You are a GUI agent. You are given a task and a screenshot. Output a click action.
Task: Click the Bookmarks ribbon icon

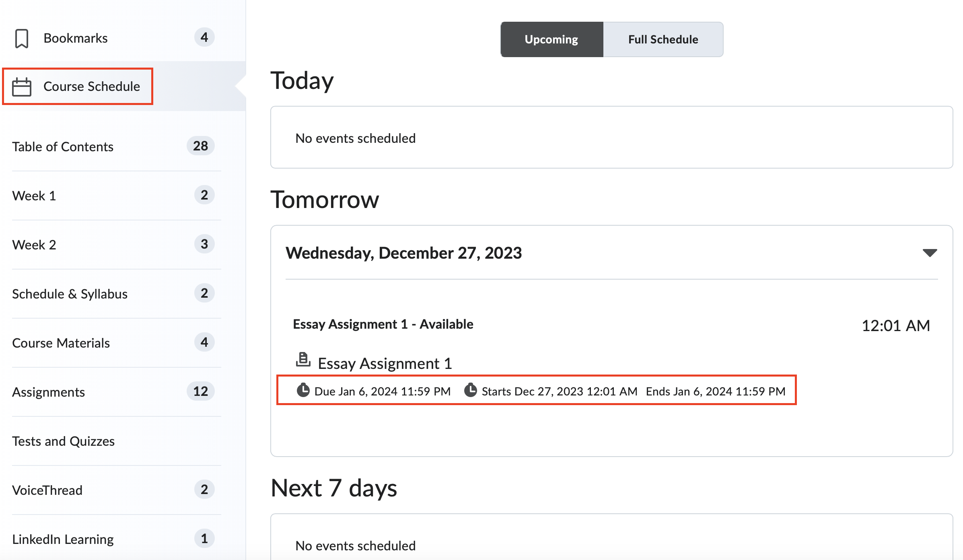(22, 39)
